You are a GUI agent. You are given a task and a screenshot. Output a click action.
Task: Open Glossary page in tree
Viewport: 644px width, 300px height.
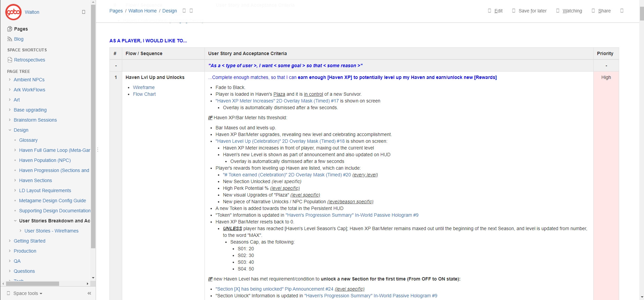tap(28, 140)
